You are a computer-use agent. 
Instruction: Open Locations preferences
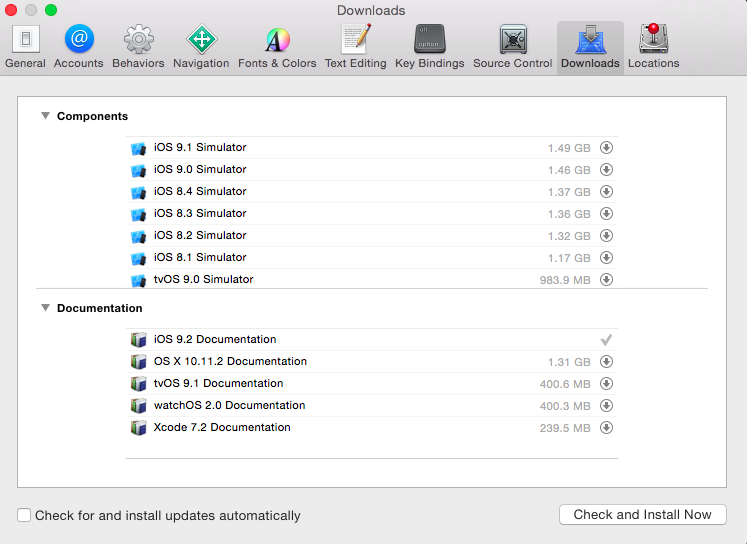tap(654, 47)
